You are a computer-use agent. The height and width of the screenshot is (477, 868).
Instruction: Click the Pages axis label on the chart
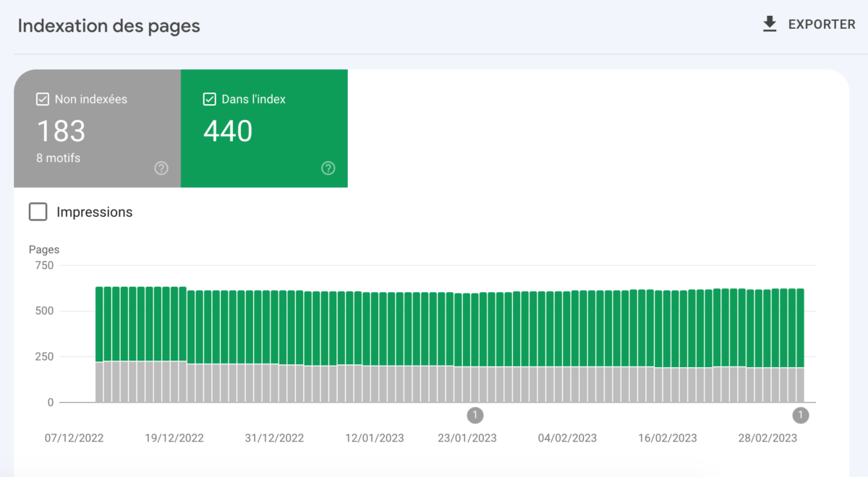tap(44, 249)
